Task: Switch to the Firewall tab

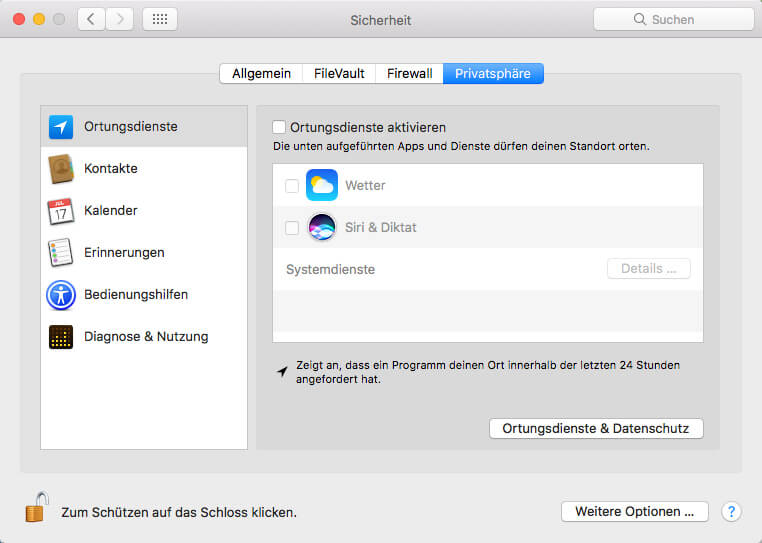Action: tap(409, 73)
